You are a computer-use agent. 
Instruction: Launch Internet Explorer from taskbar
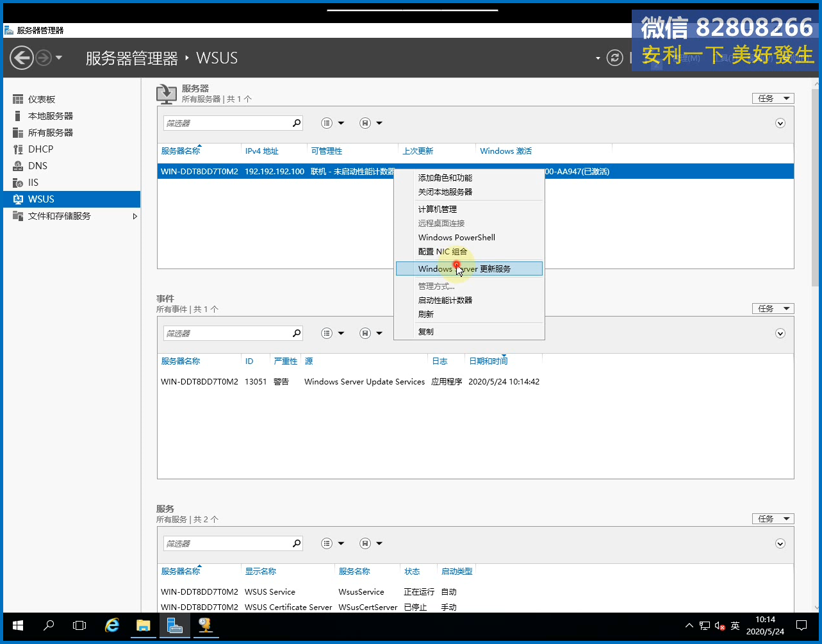[112, 625]
